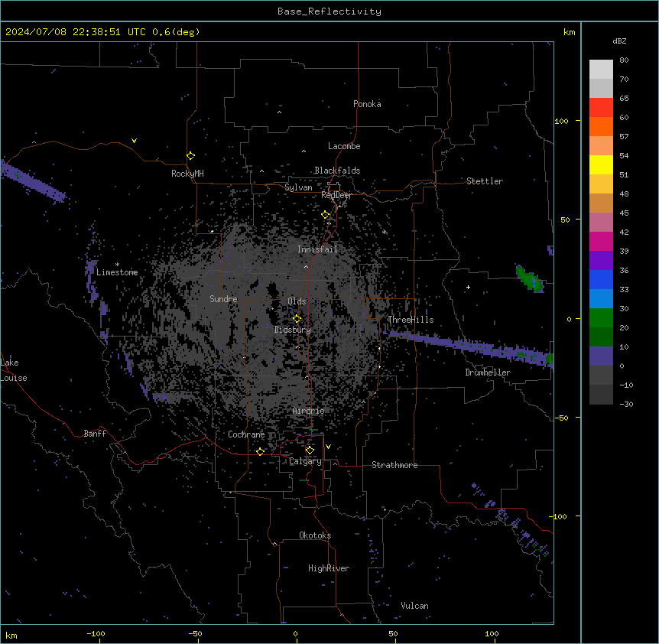The height and width of the screenshot is (644, 659).
Task: Select the green echo blob near the east edge
Action: pyautogui.click(x=529, y=278)
